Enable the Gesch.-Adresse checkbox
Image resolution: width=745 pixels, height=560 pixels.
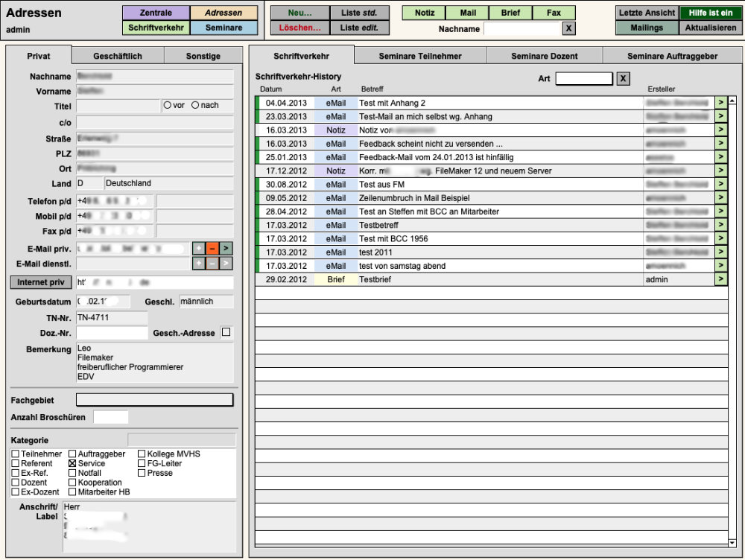coord(226,333)
